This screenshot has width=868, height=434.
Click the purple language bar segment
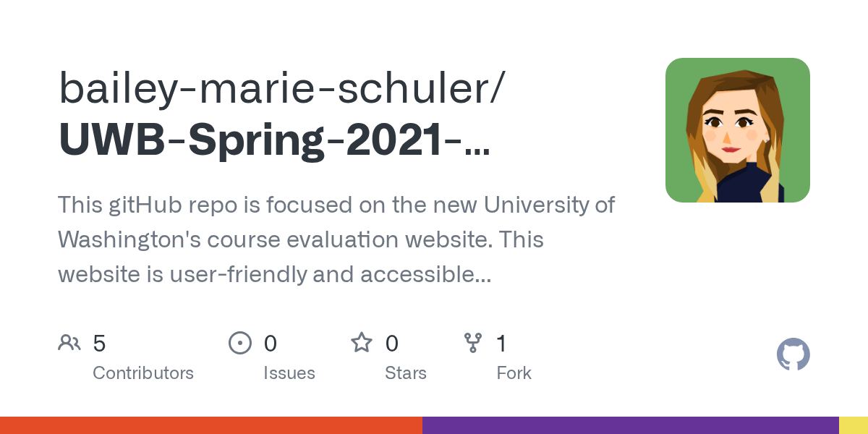[631, 425]
